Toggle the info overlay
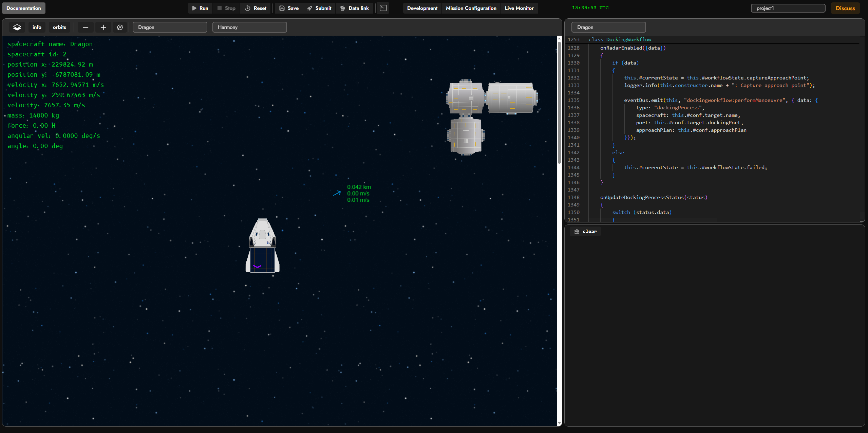868x433 pixels. [x=37, y=27]
